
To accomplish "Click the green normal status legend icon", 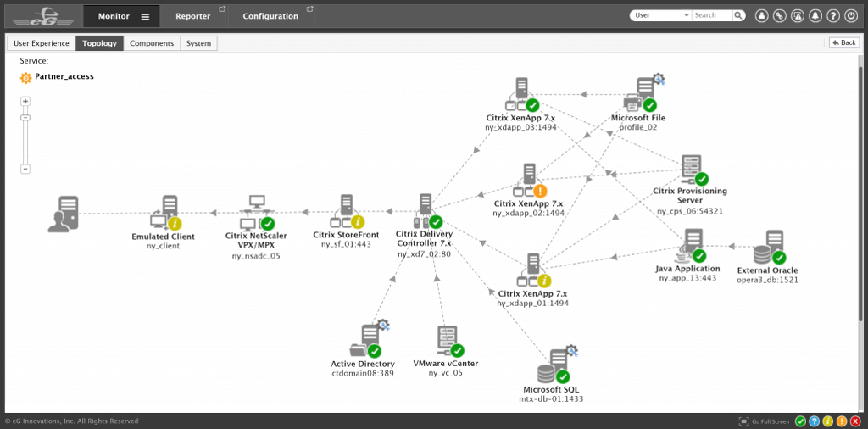I will pos(800,421).
